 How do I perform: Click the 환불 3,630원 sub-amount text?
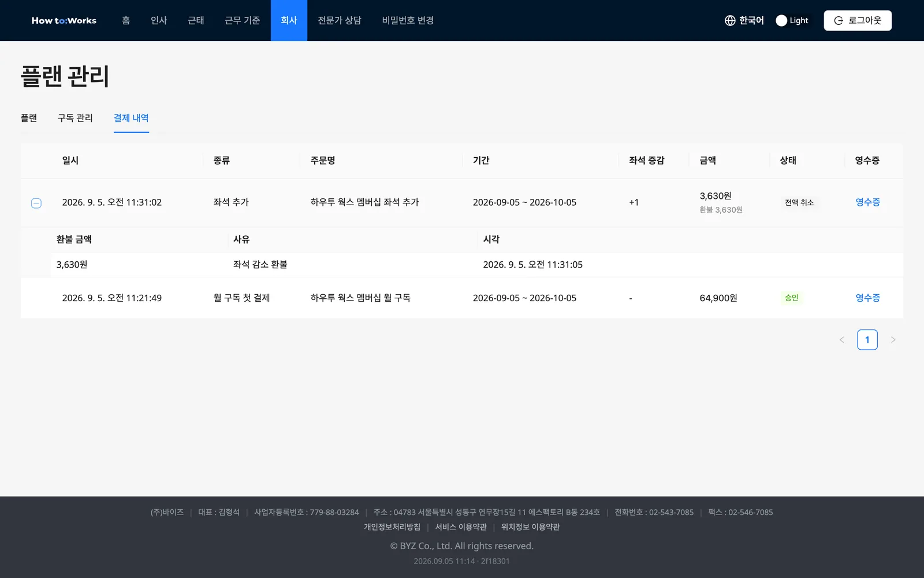point(721,210)
